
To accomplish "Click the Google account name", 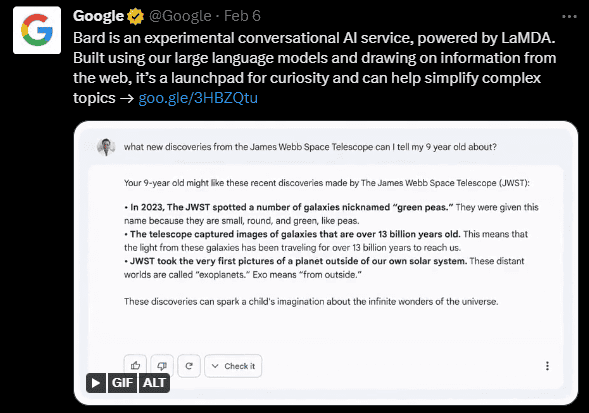I will click(x=98, y=16).
